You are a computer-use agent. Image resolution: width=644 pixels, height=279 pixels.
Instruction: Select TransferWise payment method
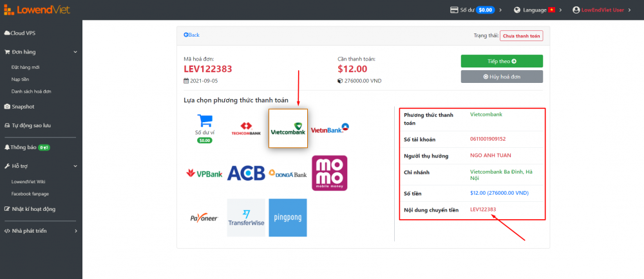point(246,218)
